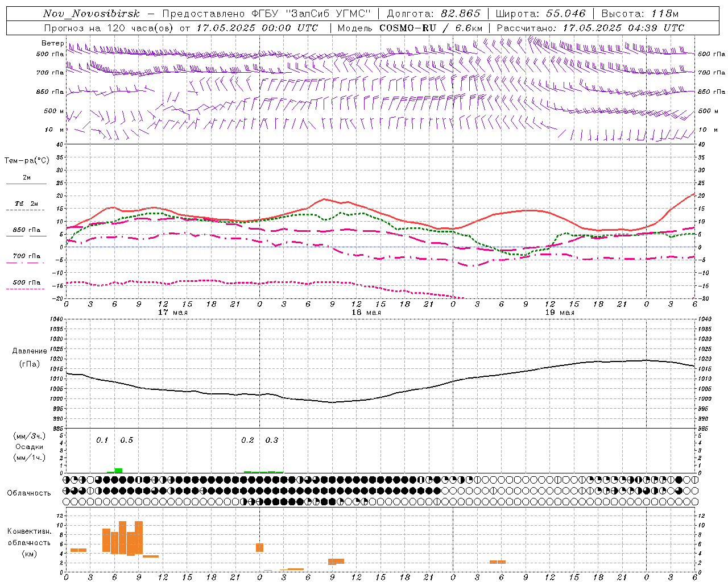
Task: Select the 'Широта: 55.046' latitude value
Action: (x=540, y=14)
